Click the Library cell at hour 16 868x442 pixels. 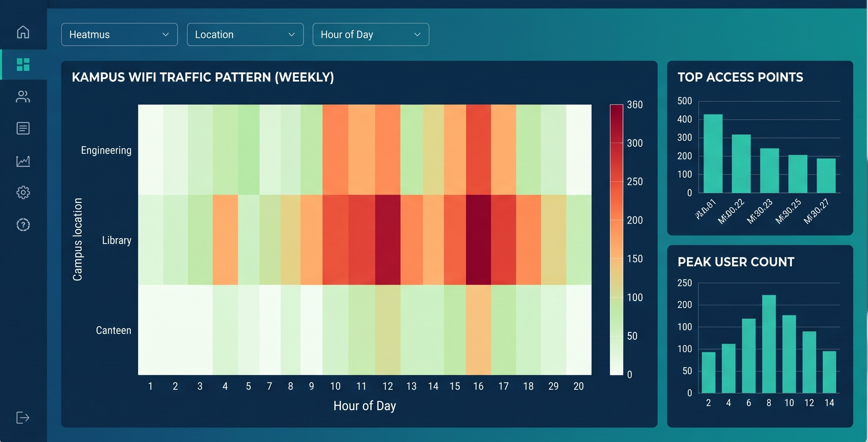click(478, 240)
